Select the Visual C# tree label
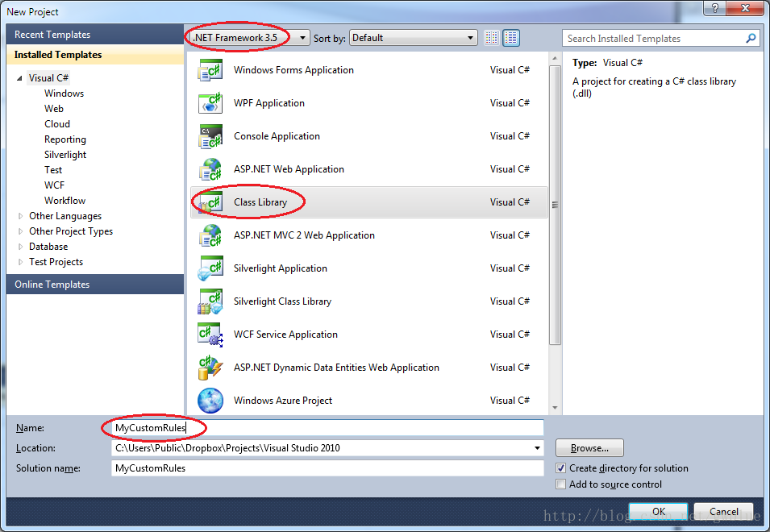 pyautogui.click(x=48, y=78)
